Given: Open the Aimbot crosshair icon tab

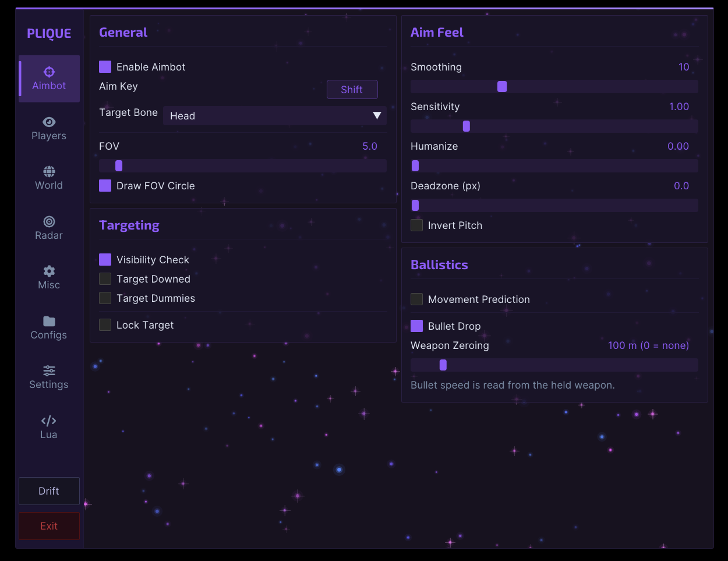Looking at the screenshot, I should [49, 72].
